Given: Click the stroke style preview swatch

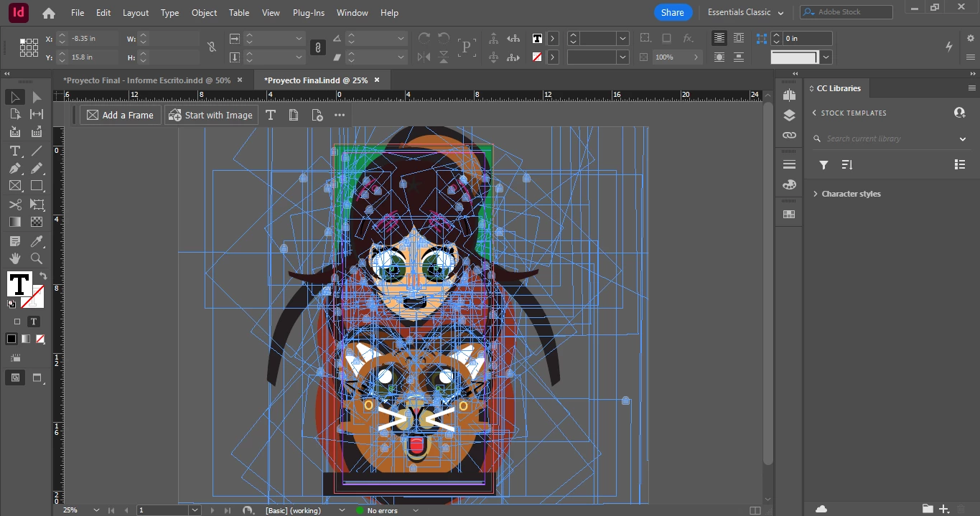Looking at the screenshot, I should point(794,57).
